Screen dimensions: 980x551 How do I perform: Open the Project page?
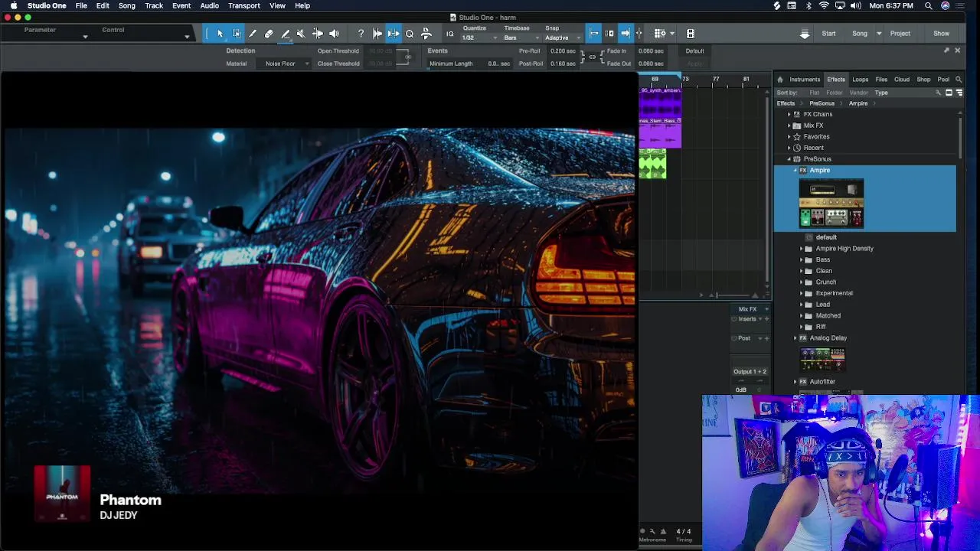pos(900,34)
